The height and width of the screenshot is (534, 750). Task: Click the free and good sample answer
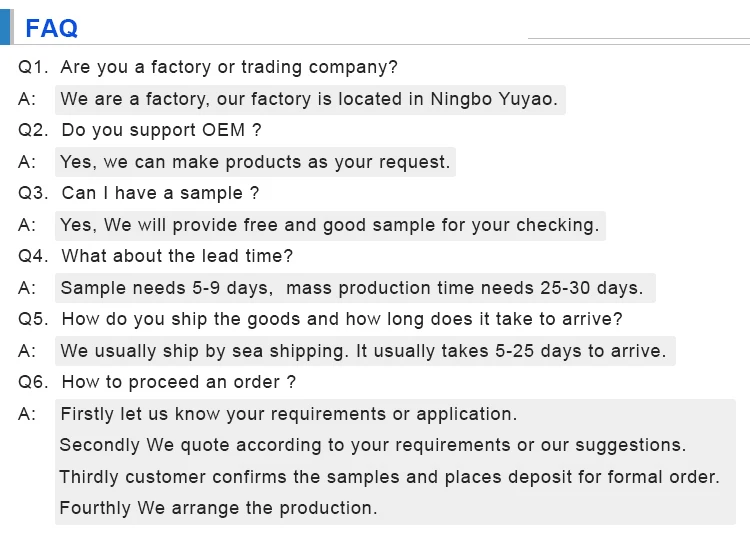tap(330, 225)
